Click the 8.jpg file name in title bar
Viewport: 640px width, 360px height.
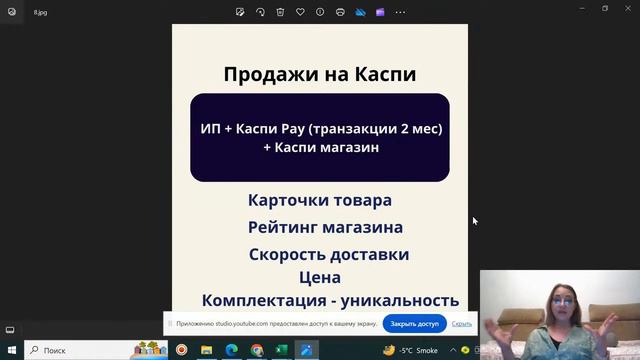(x=40, y=13)
